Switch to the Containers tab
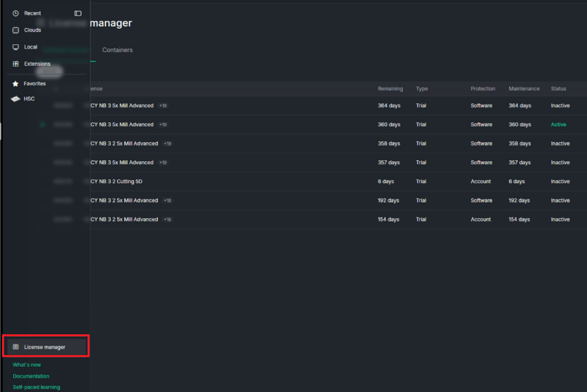Image resolution: width=587 pixels, height=392 pixels. tap(117, 50)
